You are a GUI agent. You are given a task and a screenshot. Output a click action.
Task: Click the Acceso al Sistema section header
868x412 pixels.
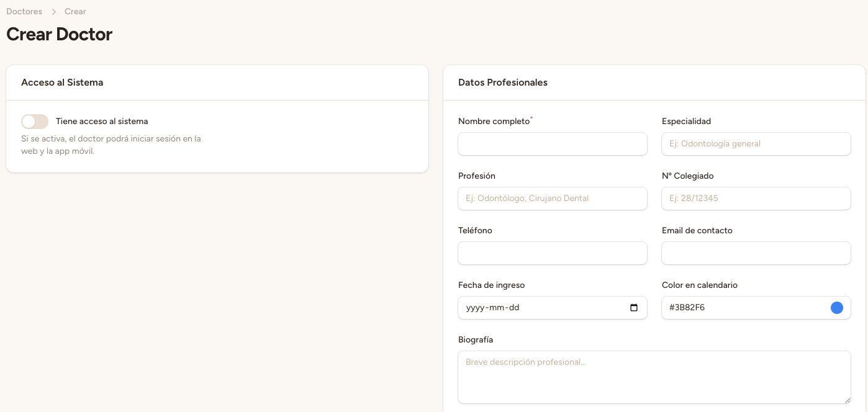coord(62,83)
